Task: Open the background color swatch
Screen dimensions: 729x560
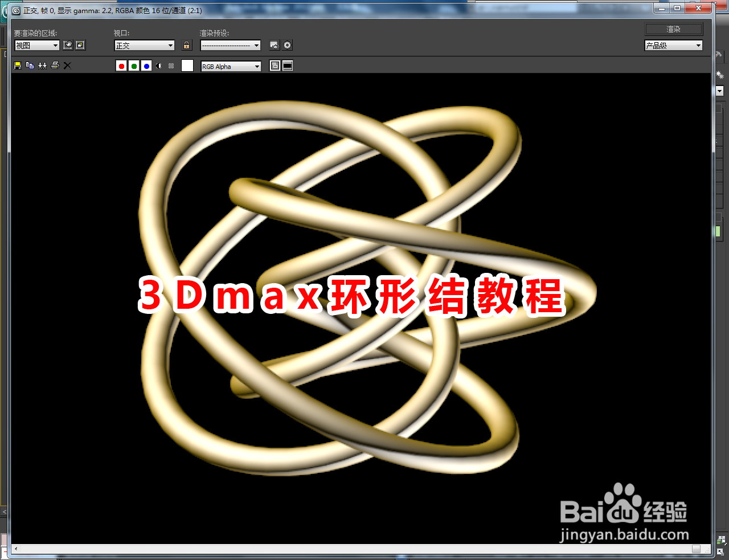Action: [187, 66]
